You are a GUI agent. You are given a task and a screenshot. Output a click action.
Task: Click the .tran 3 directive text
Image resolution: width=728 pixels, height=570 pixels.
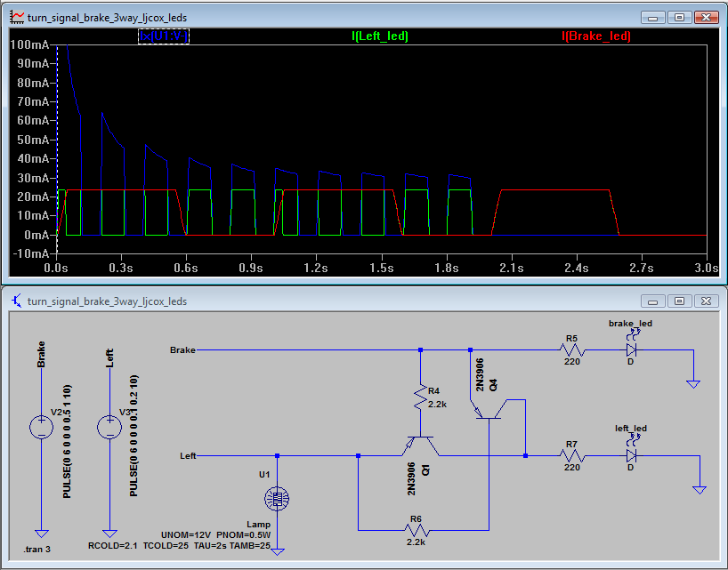37,550
